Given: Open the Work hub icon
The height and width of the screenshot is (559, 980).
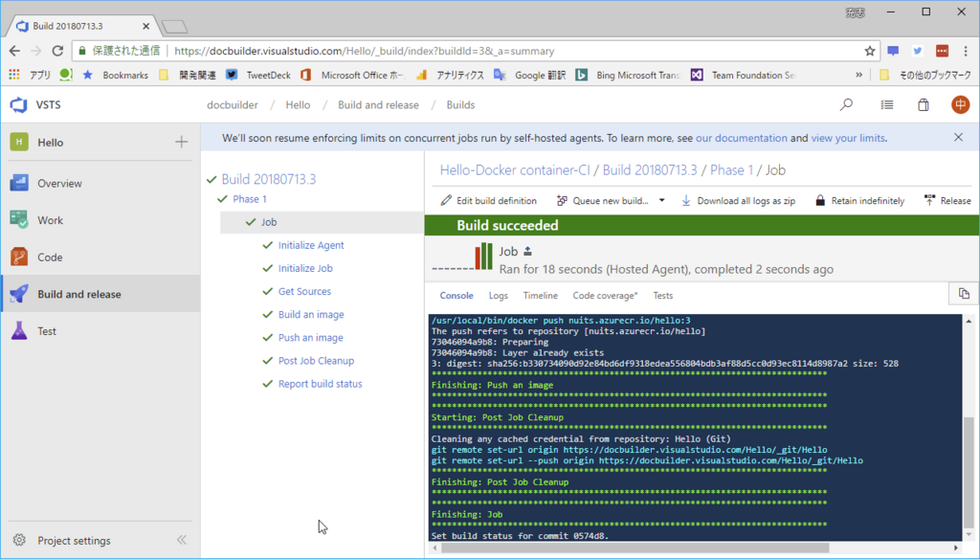Looking at the screenshot, I should pyautogui.click(x=19, y=219).
